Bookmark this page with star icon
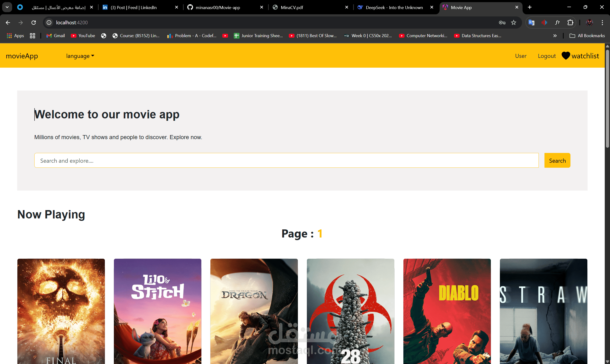Screen dimensions: 610x364 [513, 23]
